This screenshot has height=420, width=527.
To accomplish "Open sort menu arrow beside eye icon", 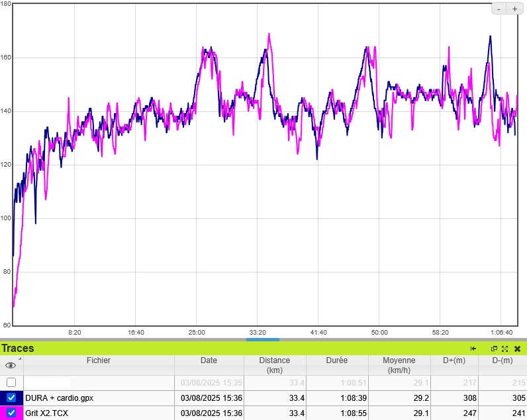I will (x=19, y=358).
